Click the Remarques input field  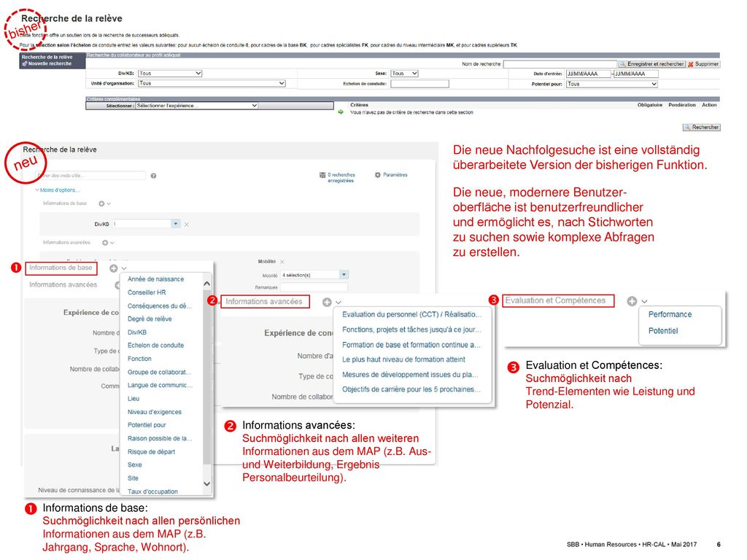pos(314,287)
